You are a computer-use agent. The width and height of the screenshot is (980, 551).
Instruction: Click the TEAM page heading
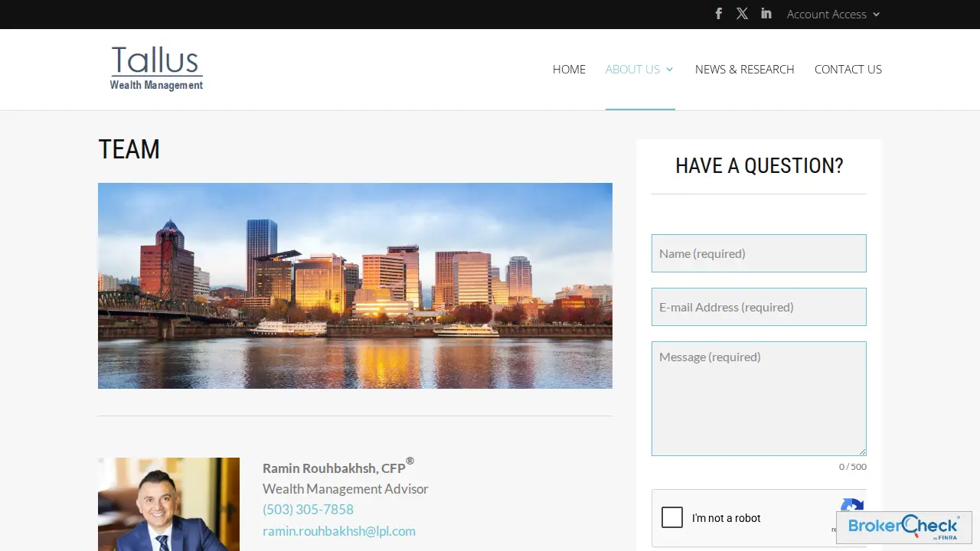tap(129, 149)
